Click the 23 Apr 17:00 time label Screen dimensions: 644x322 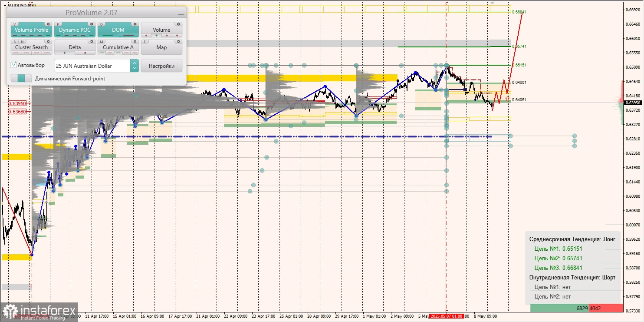[264, 316]
